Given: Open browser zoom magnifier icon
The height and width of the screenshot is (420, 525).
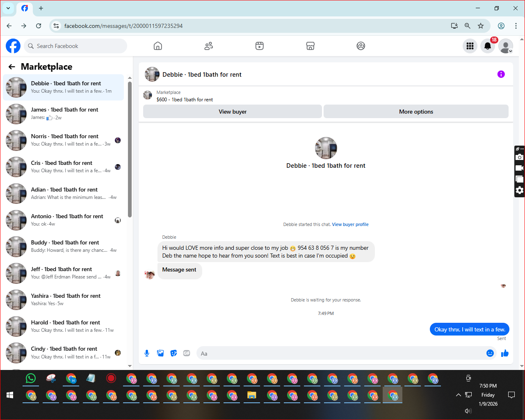Looking at the screenshot, I should [468, 26].
